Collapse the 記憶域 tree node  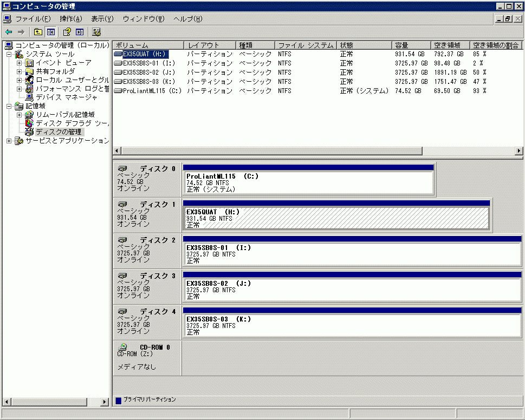click(9, 106)
